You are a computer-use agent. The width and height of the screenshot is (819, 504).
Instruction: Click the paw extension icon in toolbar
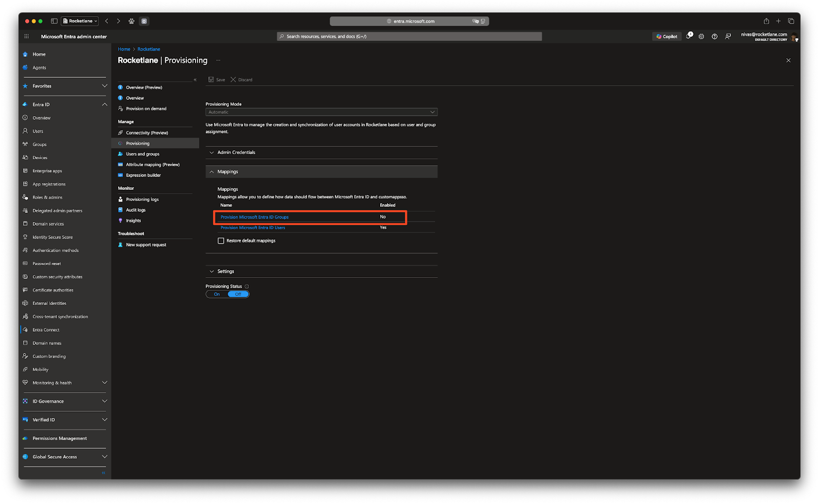pyautogui.click(x=132, y=21)
